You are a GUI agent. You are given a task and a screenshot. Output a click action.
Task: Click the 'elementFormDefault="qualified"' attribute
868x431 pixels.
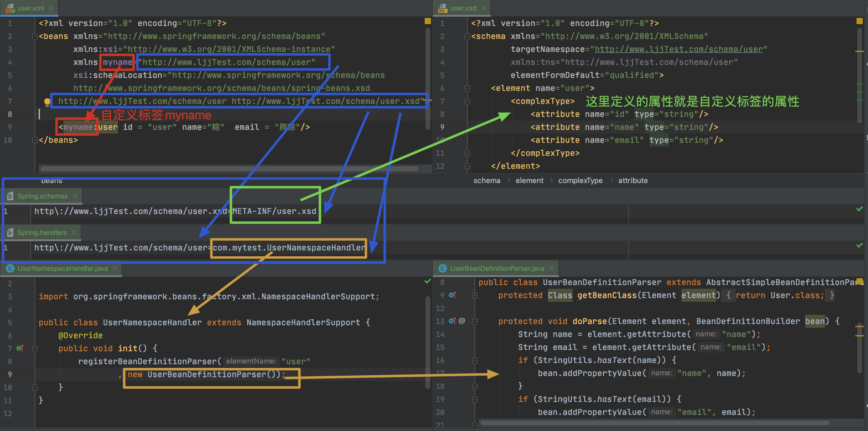[x=585, y=75]
